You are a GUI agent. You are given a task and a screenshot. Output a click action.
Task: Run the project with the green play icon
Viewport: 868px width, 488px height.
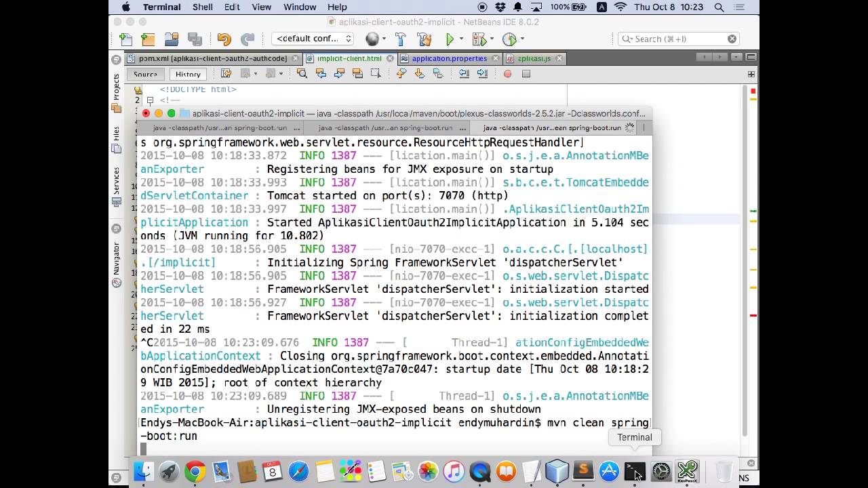[x=450, y=39]
